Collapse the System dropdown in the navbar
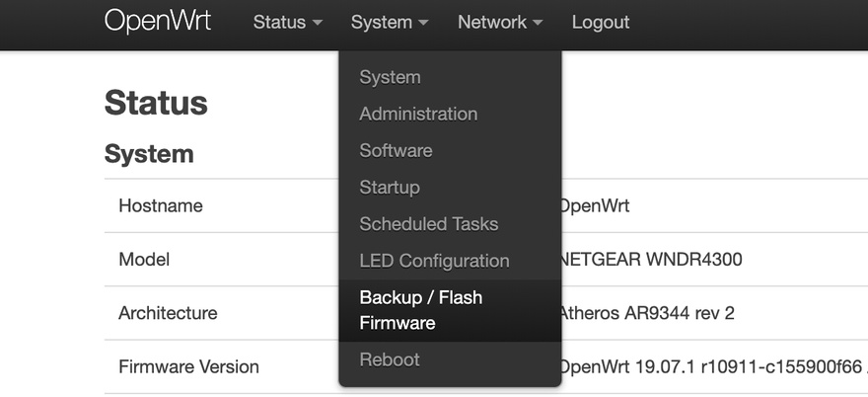Viewport: 868px width, 397px height. (x=390, y=22)
